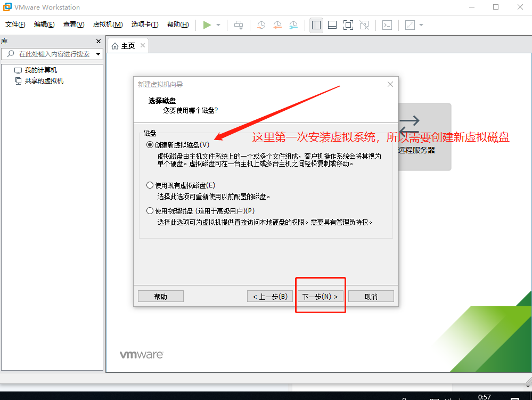This screenshot has height=400, width=532.
Task: Open the console view icon
Action: (x=387, y=25)
